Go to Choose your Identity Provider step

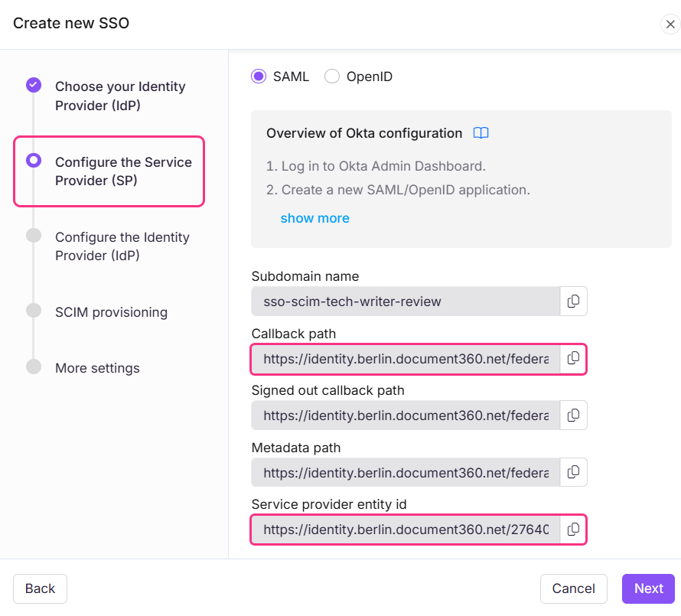[120, 96]
